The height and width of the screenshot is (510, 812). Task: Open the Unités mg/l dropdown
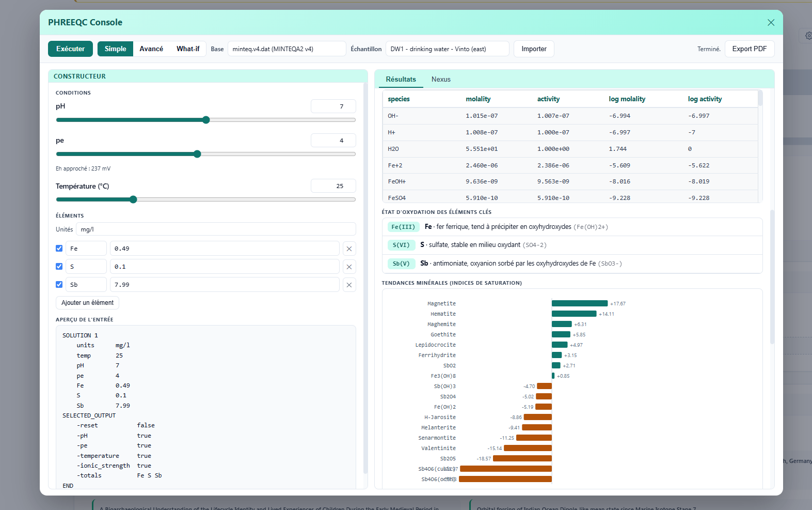tap(216, 229)
